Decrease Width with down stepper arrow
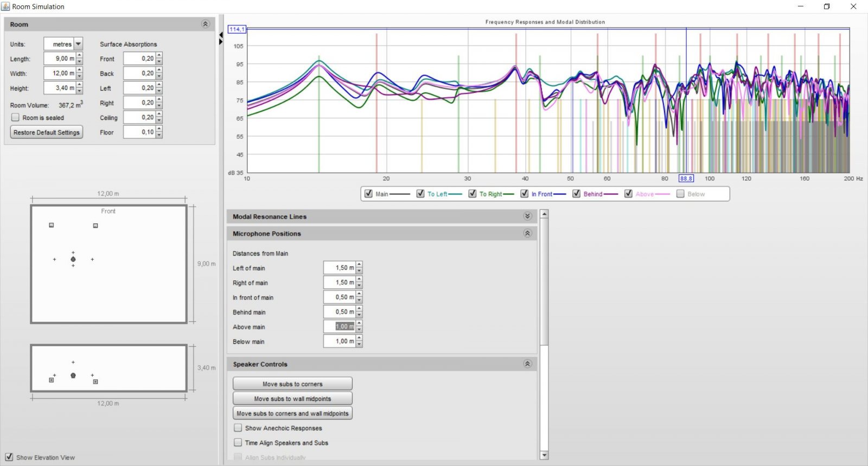 pos(80,76)
